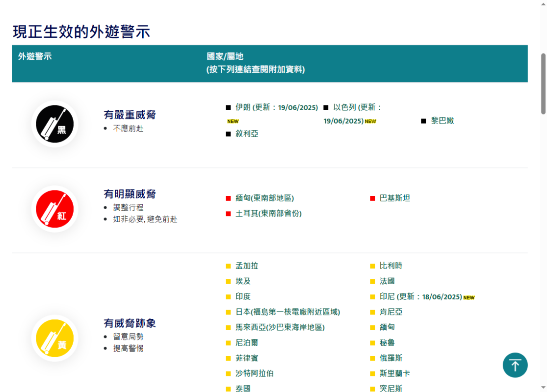Click the page vertical scrollbar thumb
The width and height of the screenshot is (547, 392).
click(543, 83)
